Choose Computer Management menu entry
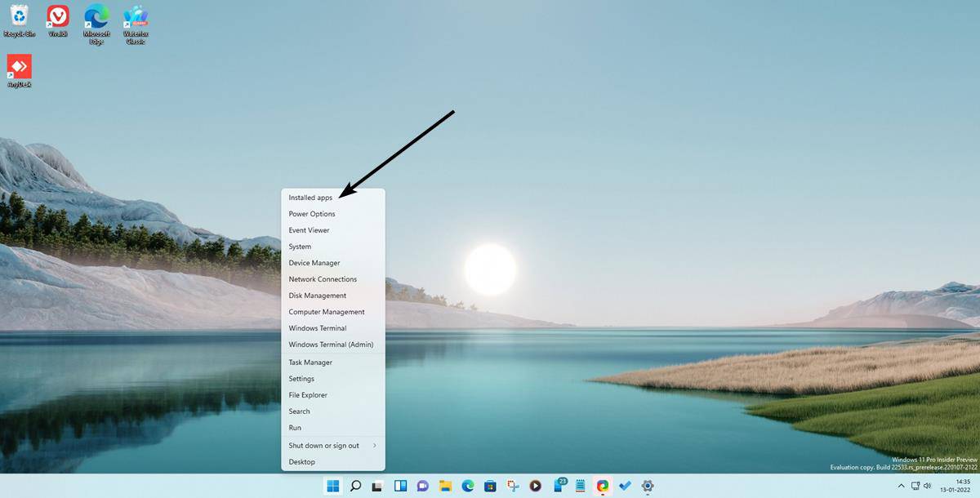Image resolution: width=980 pixels, height=498 pixels. coord(333,312)
